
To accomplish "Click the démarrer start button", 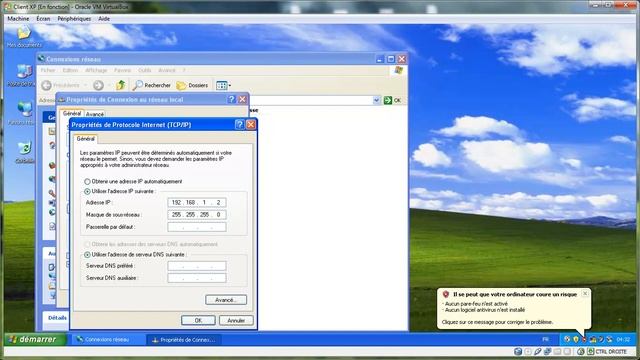I will [x=35, y=339].
